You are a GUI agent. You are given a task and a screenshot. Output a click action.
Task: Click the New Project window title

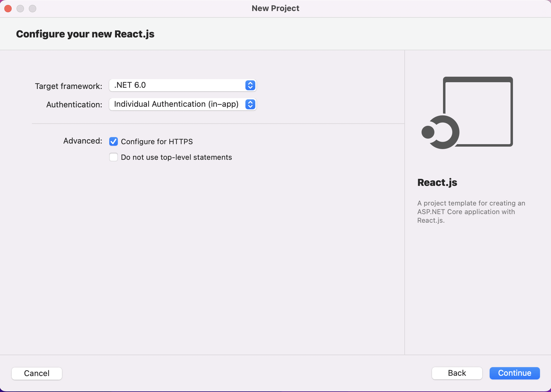275,8
